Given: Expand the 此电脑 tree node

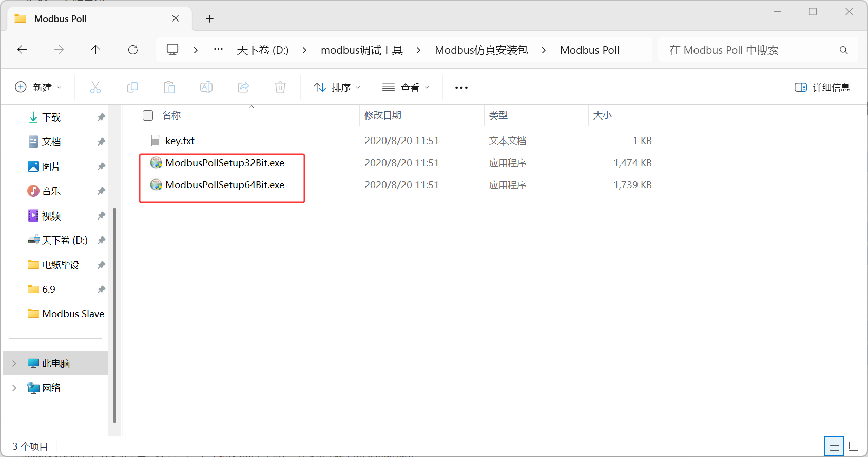Looking at the screenshot, I should [x=14, y=363].
